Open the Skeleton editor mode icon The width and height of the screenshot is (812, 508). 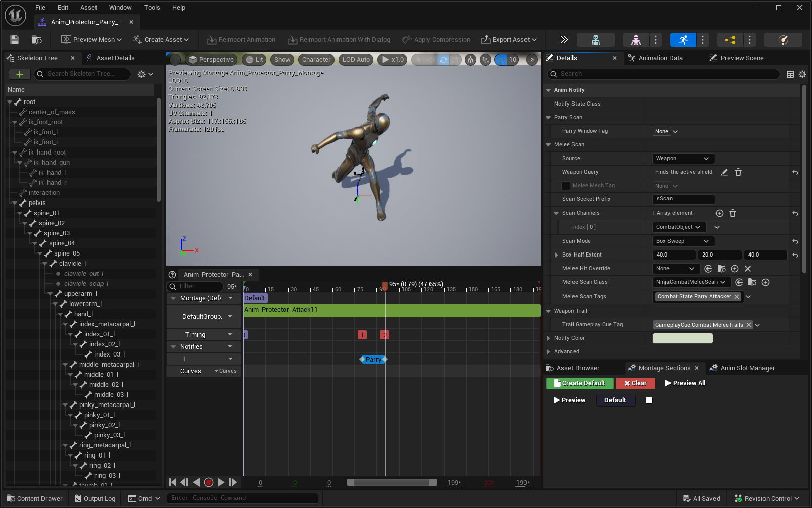pos(595,40)
